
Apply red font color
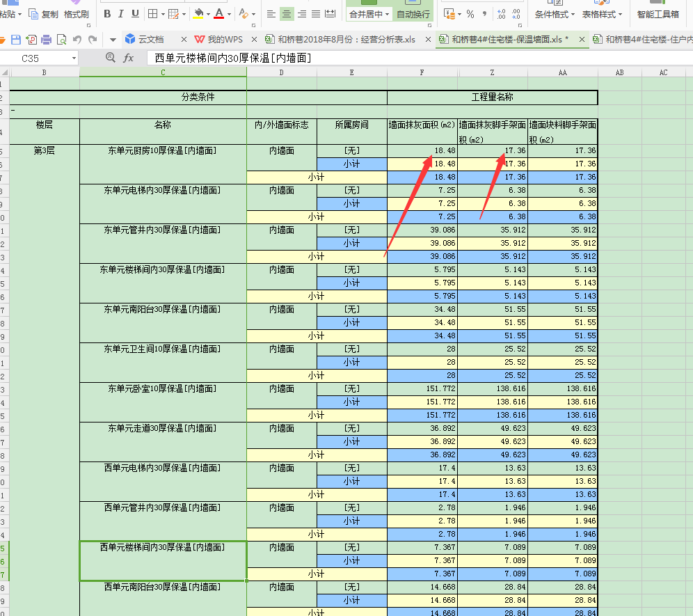click(x=218, y=14)
